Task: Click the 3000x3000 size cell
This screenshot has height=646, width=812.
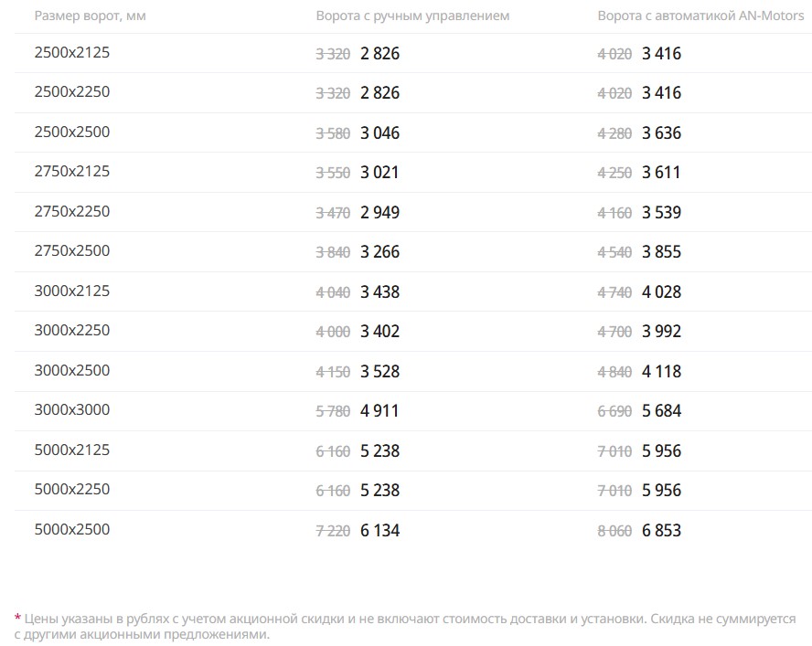Action: pos(71,410)
